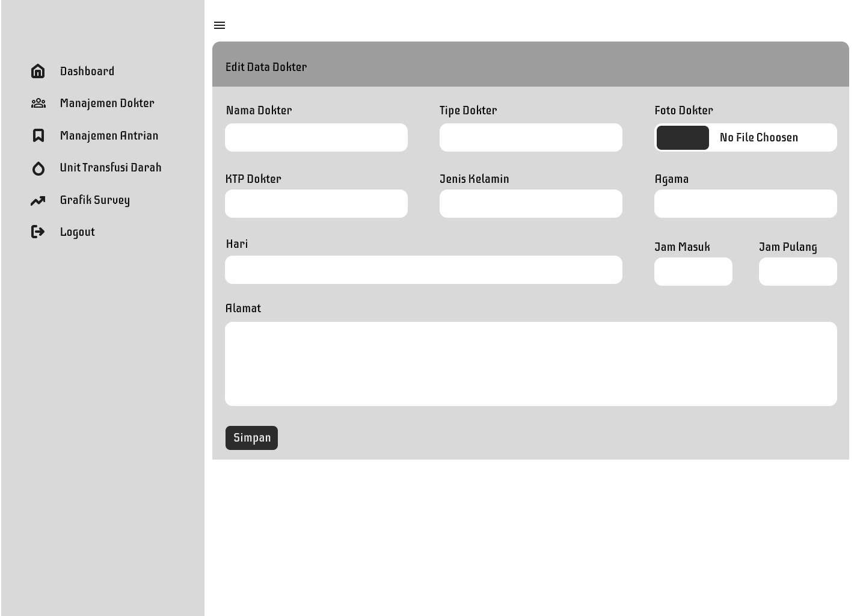Click the hamburger menu icon
This screenshot has width=866, height=616.
click(x=220, y=25)
